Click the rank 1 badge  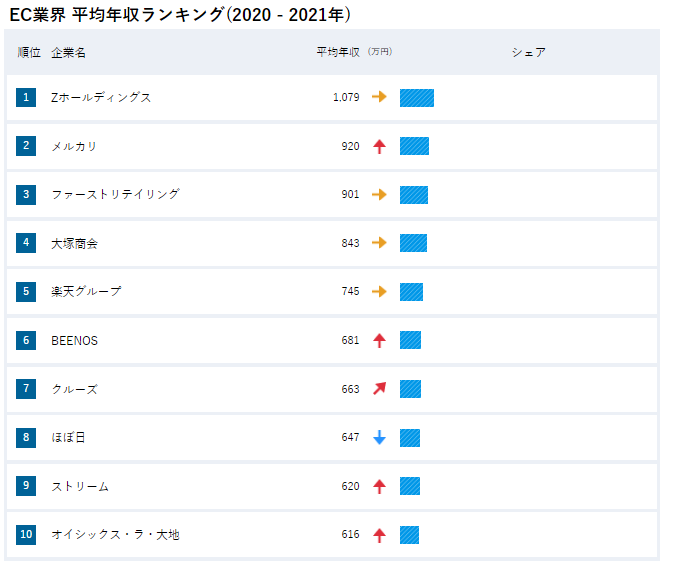[26, 97]
